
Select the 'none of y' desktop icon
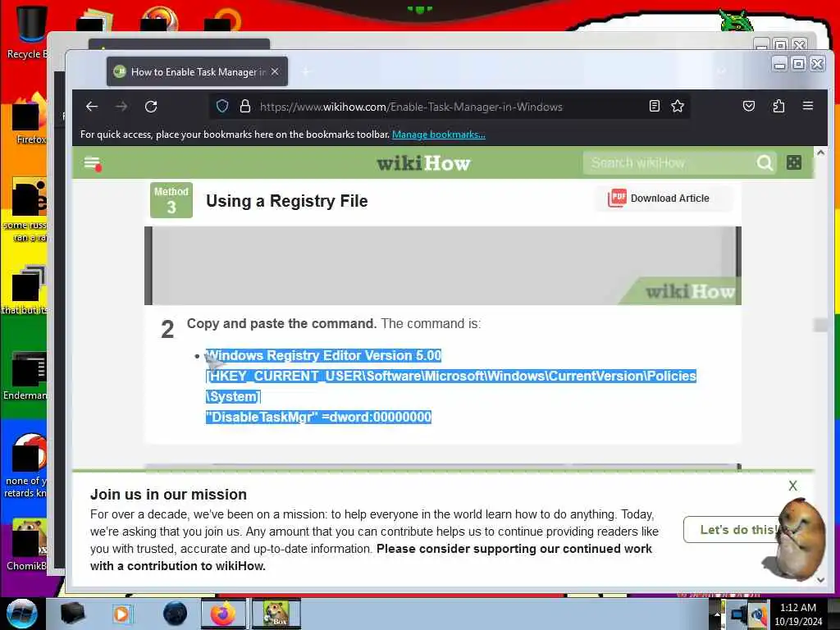25,466
